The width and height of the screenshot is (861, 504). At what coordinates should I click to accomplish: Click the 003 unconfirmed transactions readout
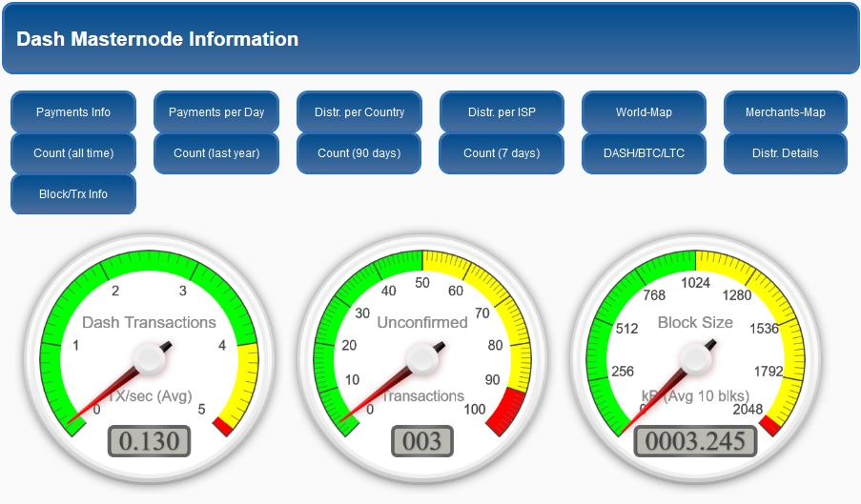click(421, 441)
